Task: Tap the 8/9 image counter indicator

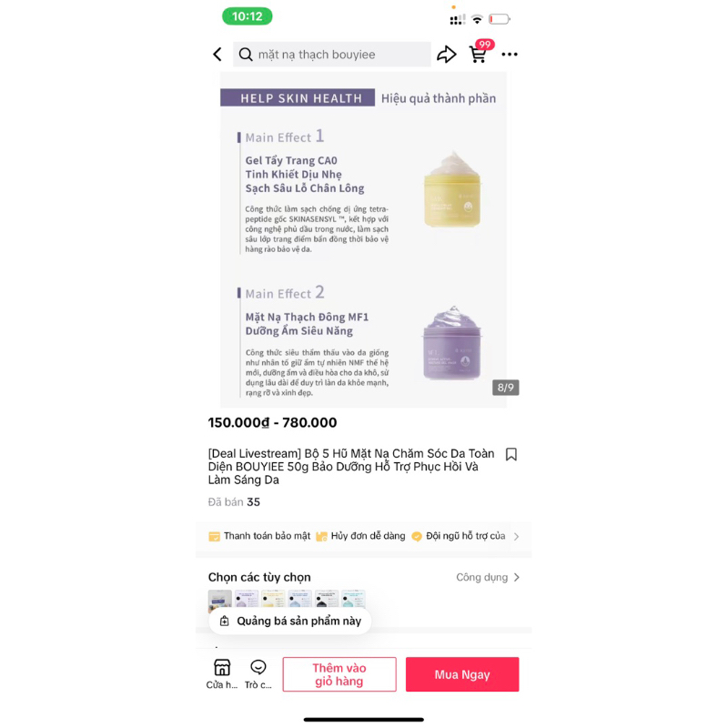Action: click(506, 388)
